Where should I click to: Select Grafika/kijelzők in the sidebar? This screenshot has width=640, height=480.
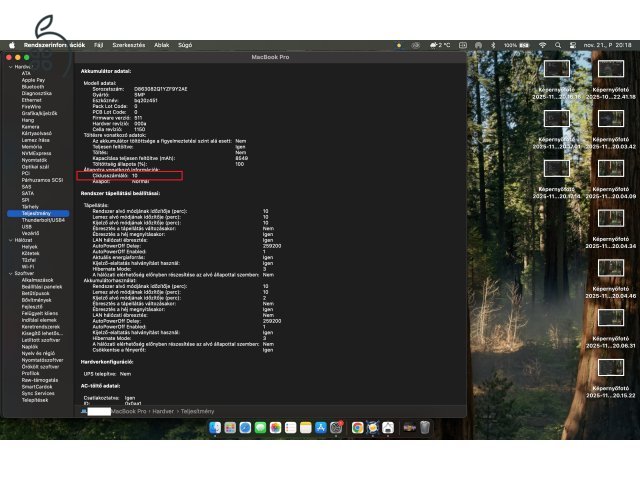39,113
